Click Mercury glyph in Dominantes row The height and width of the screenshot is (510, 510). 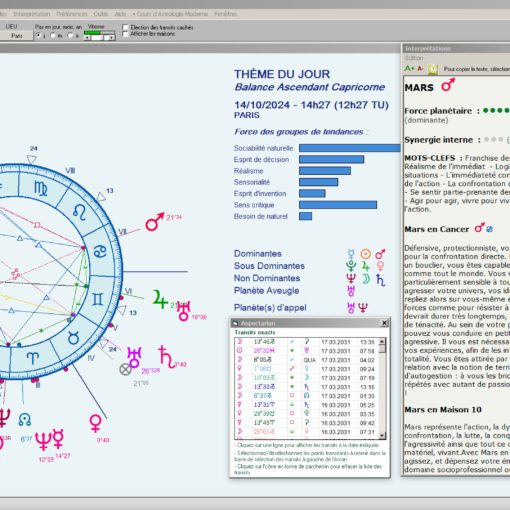pyautogui.click(x=351, y=254)
